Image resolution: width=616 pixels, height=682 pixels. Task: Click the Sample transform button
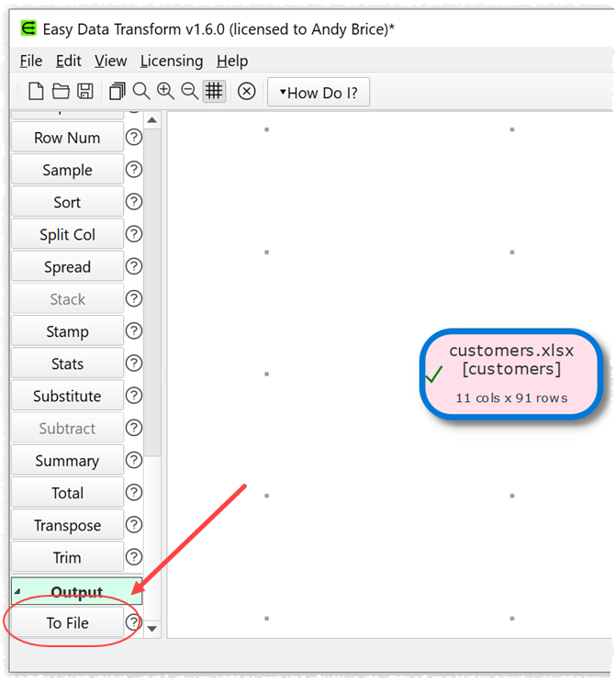[x=67, y=170]
